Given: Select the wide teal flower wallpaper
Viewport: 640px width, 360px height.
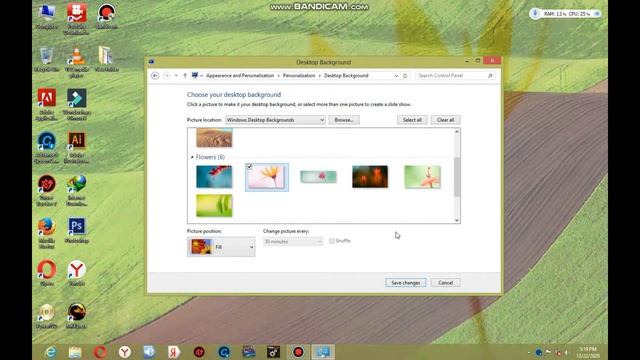Looking at the screenshot, I should (318, 177).
